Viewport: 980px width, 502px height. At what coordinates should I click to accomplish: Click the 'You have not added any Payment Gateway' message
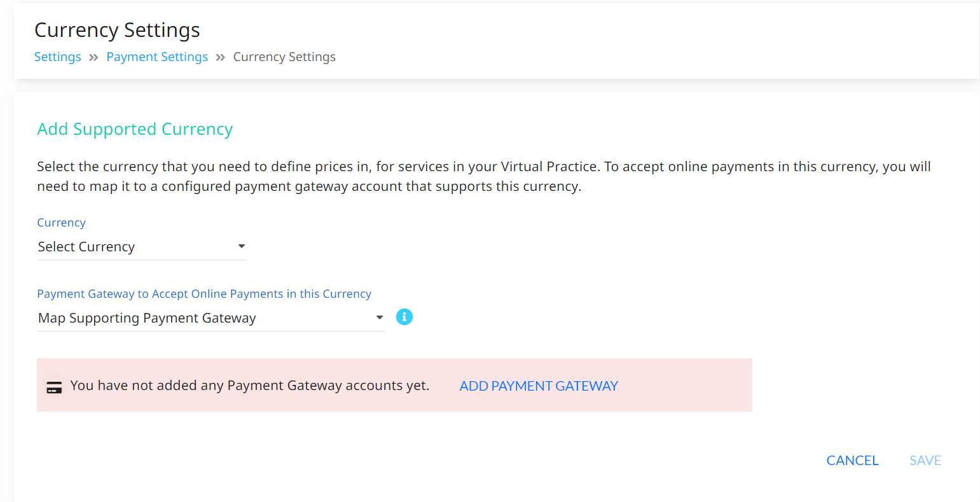point(250,386)
